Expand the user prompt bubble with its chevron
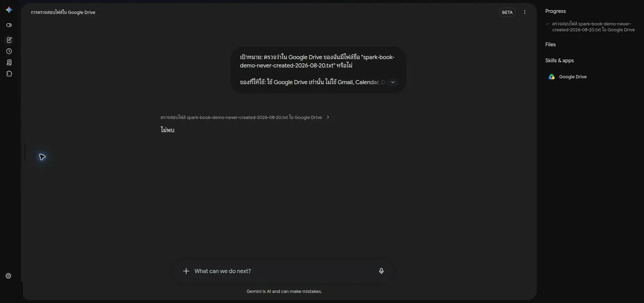The width and height of the screenshot is (644, 303). [x=393, y=82]
